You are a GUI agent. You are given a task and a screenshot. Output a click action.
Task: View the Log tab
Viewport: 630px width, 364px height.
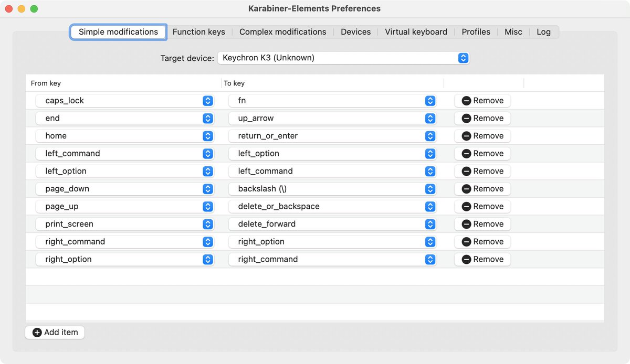pyautogui.click(x=543, y=31)
